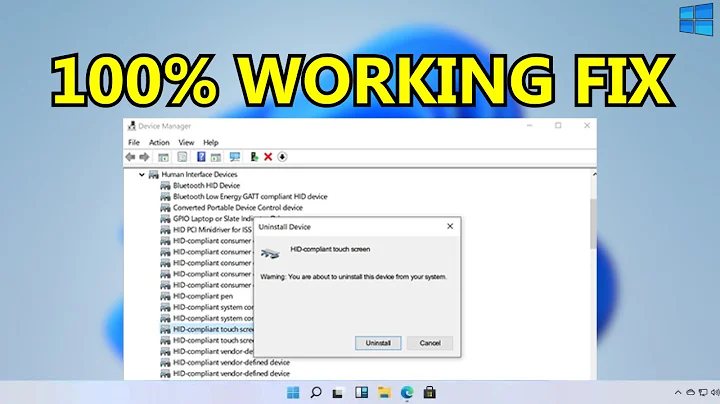This screenshot has height=404, width=720.
Task: Click the Update device driver toolbar icon
Action: point(254,157)
